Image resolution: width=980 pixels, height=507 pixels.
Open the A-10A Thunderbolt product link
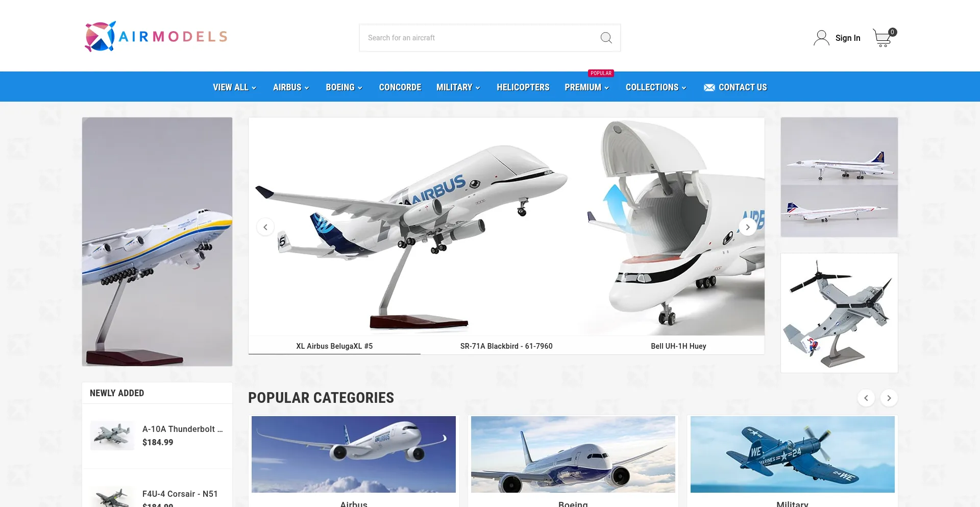pos(183,429)
